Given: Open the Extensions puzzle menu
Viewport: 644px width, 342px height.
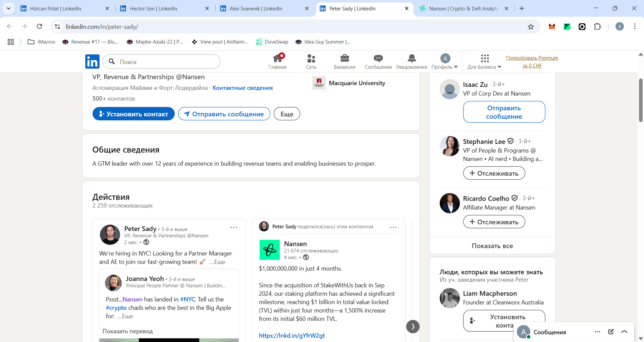Looking at the screenshot, I should click(597, 26).
